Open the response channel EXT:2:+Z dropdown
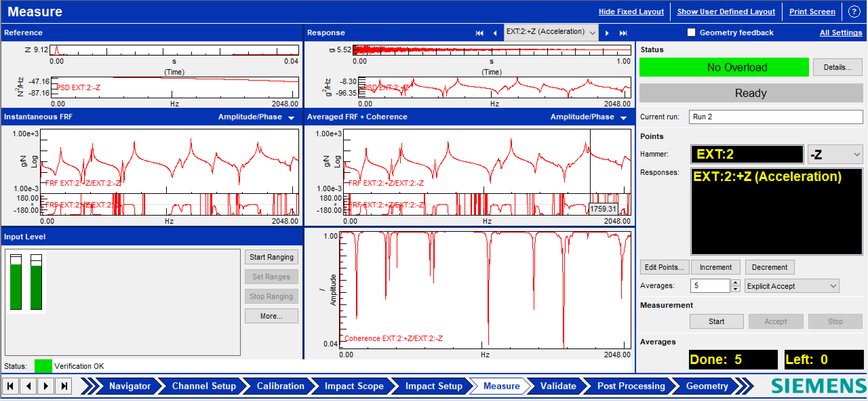The width and height of the screenshot is (868, 401). [x=551, y=32]
